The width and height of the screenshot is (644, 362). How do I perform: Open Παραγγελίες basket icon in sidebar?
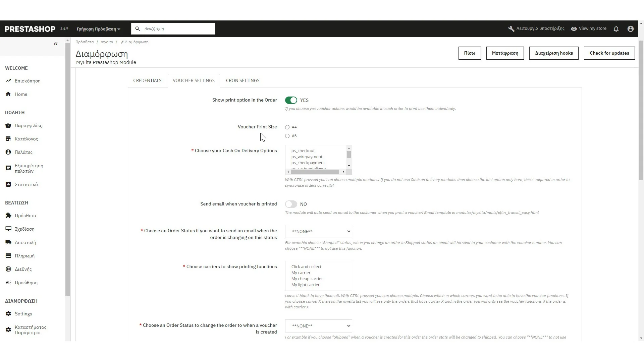pos(8,125)
